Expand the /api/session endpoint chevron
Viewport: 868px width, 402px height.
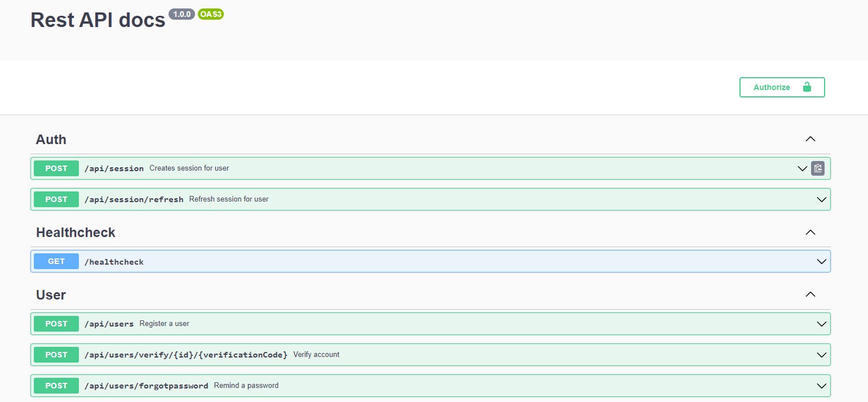click(802, 168)
